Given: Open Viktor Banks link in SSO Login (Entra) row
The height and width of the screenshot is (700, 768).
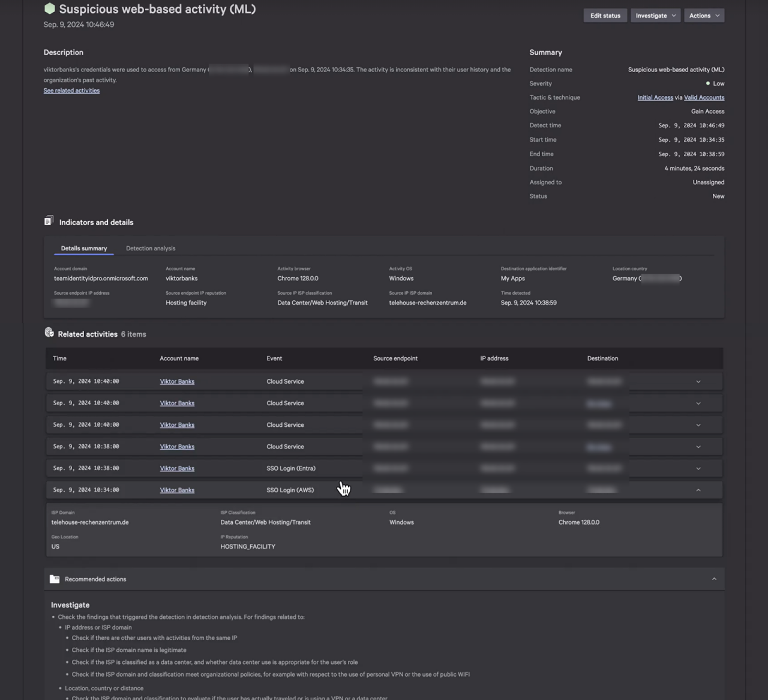Looking at the screenshot, I should [x=177, y=468].
